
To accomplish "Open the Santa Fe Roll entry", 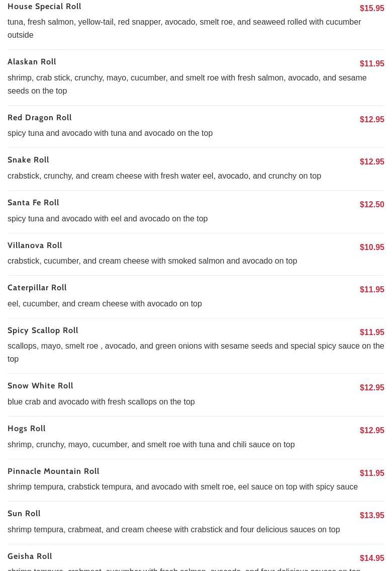I will coord(33,203).
